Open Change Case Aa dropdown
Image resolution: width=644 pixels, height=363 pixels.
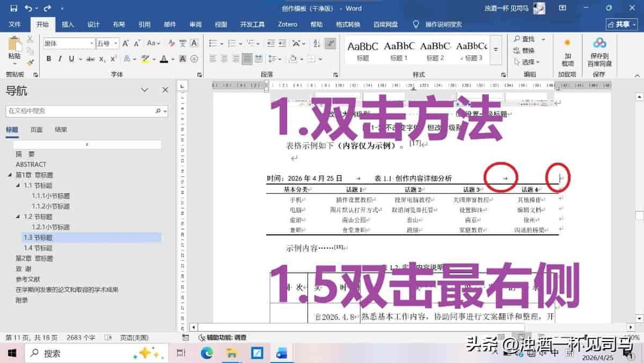pos(153,43)
